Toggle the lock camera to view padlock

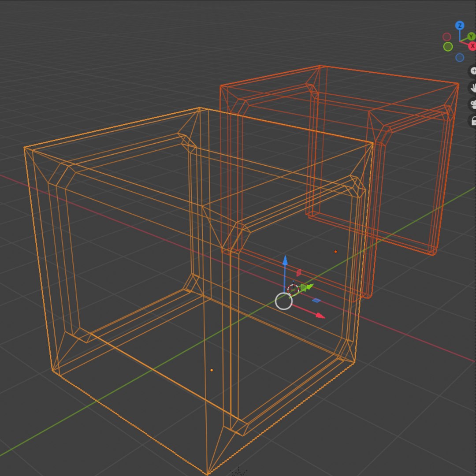472,121
